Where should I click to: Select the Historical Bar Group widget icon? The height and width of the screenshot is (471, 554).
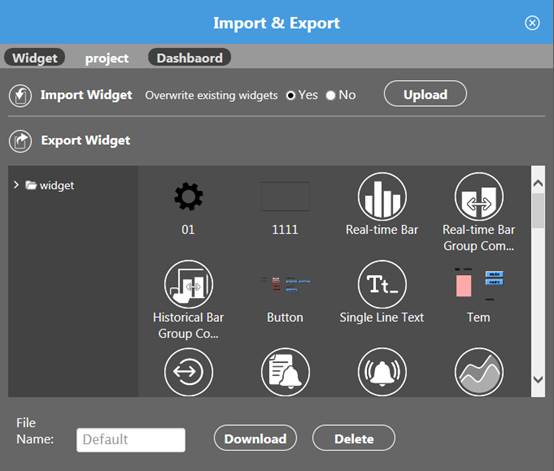tap(188, 284)
